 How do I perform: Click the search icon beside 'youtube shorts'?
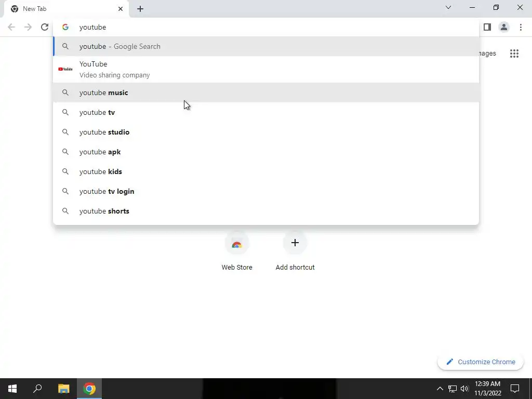65,211
